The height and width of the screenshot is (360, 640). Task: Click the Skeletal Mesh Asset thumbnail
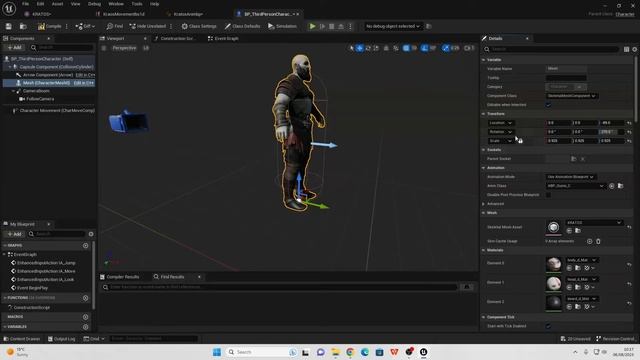pyautogui.click(x=553, y=227)
